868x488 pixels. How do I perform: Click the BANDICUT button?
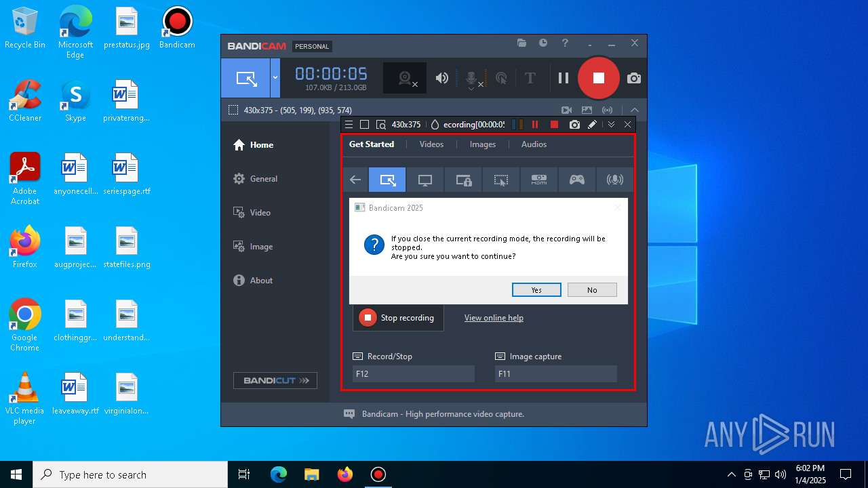(x=275, y=380)
